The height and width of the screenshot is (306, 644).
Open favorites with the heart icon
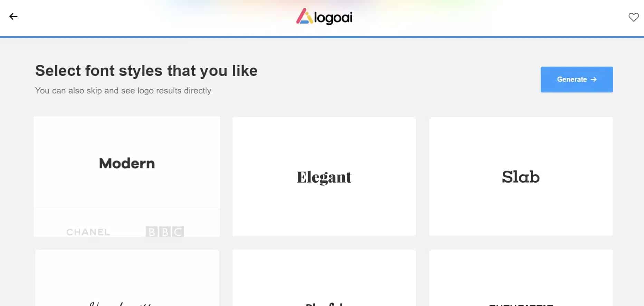(x=633, y=17)
